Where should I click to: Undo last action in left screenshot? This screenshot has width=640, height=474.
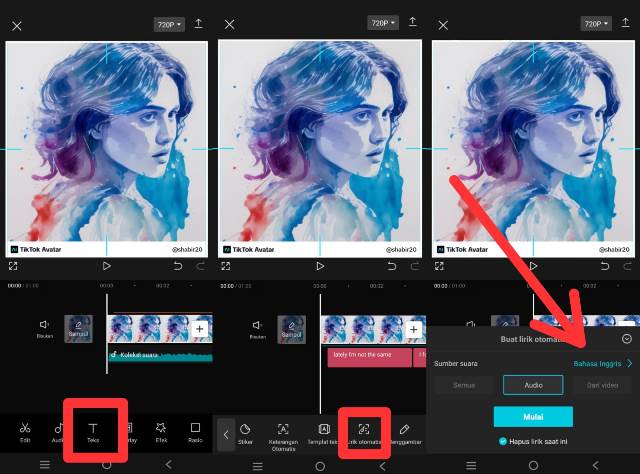tap(178, 266)
